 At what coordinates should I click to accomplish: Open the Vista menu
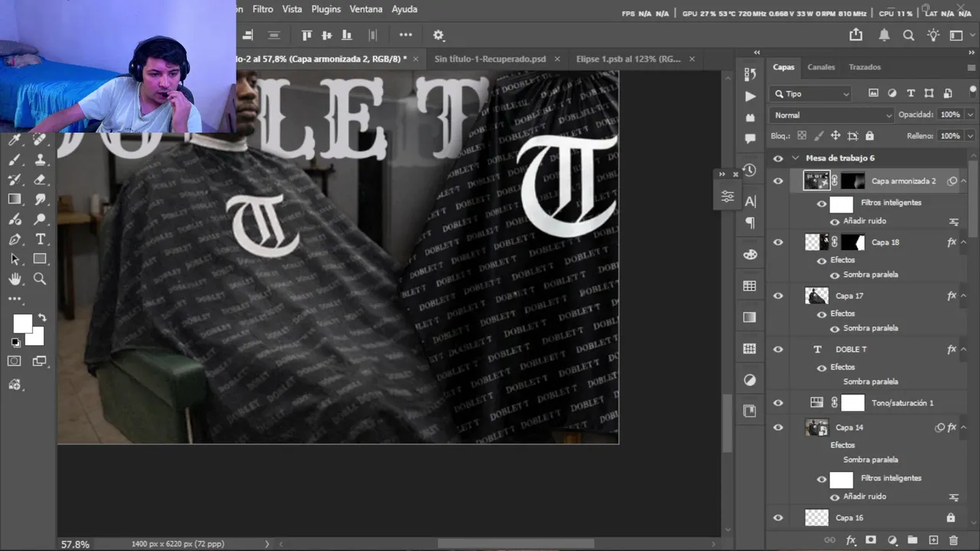pyautogui.click(x=292, y=9)
